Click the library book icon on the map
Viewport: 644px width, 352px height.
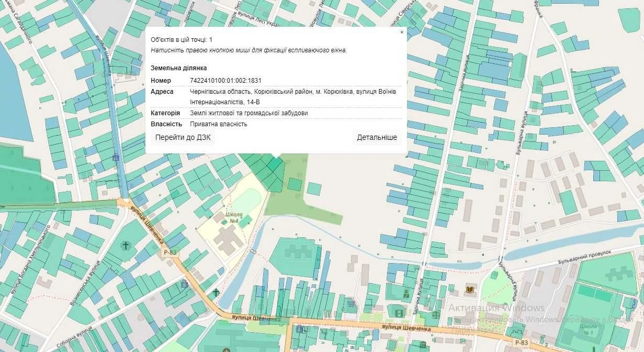[470, 290]
